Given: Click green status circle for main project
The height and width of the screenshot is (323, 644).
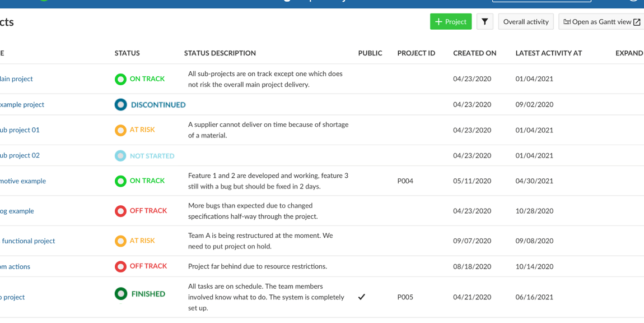Looking at the screenshot, I should coord(120,79).
